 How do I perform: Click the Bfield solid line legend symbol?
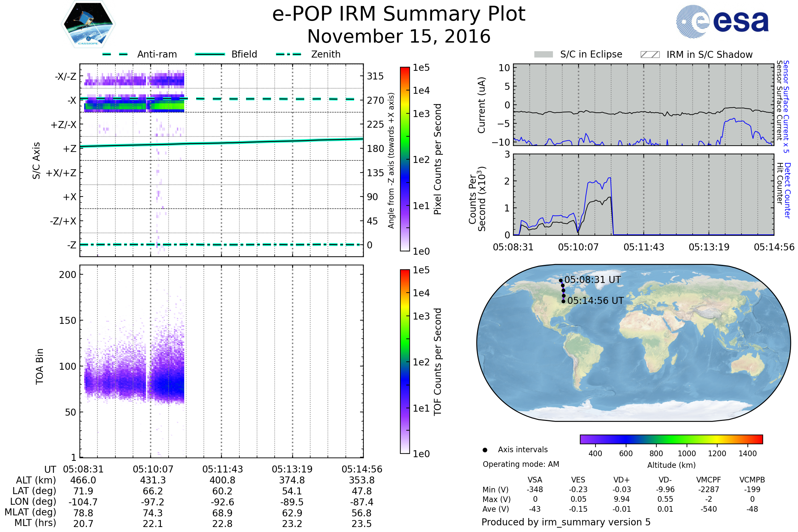click(210, 54)
